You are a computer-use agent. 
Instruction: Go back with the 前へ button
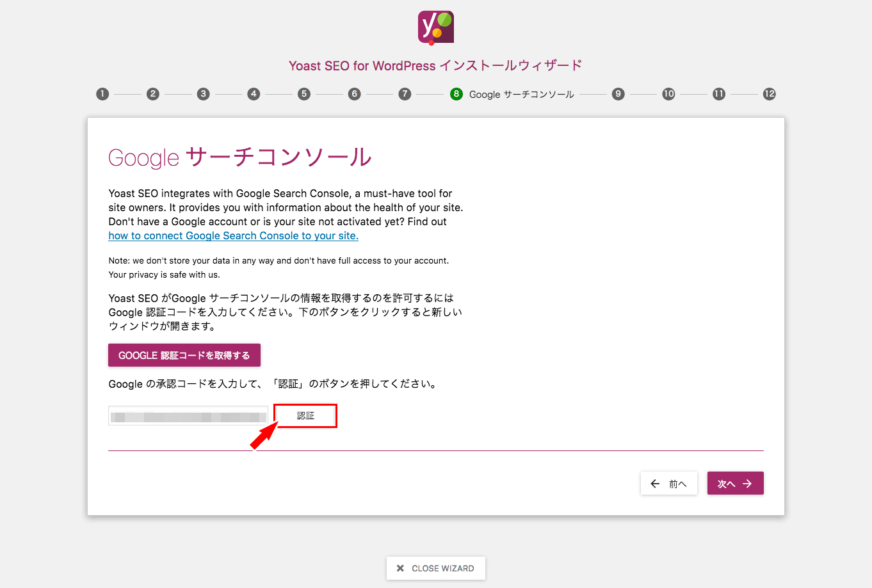click(x=669, y=483)
